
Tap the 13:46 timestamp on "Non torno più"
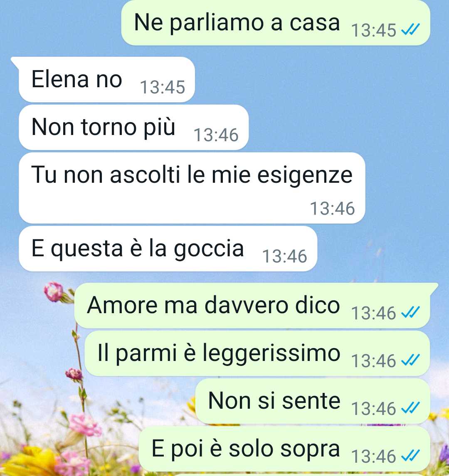click(216, 135)
